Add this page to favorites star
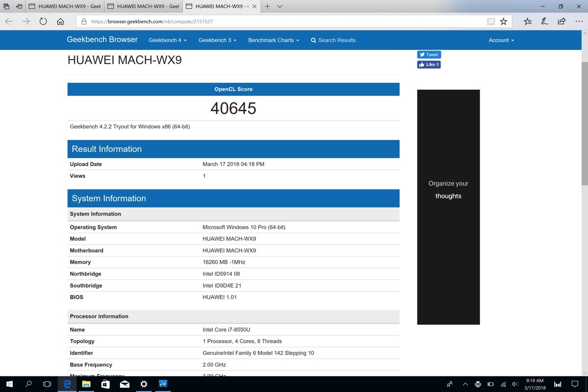The height and width of the screenshot is (392, 588). 503,22
